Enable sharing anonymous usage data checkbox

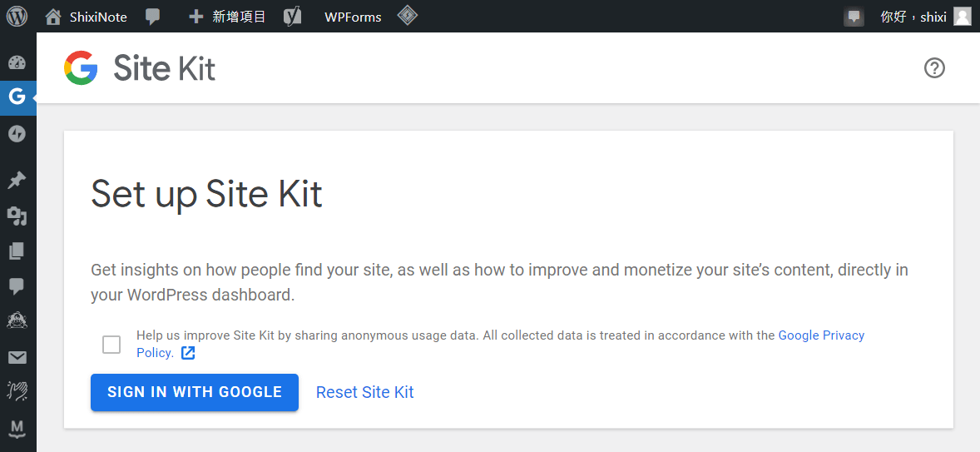click(111, 345)
